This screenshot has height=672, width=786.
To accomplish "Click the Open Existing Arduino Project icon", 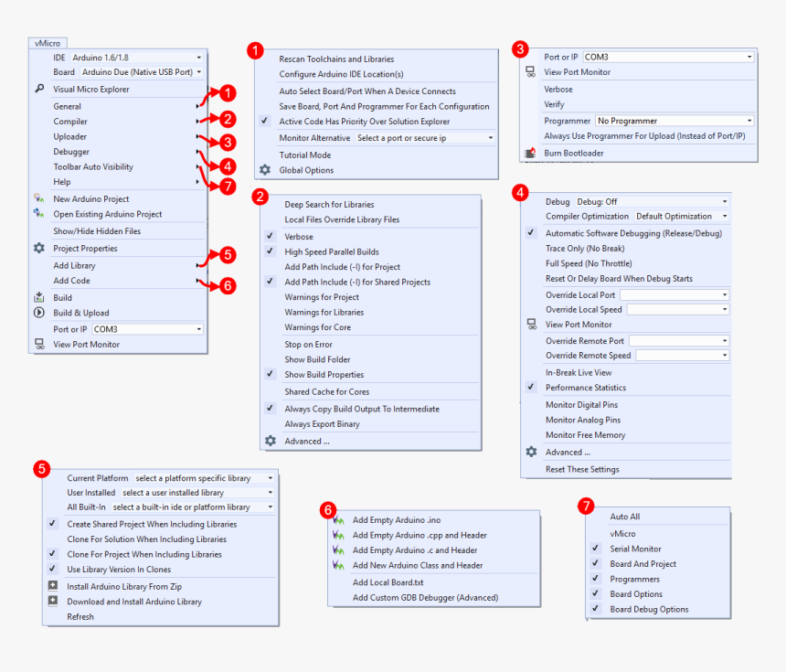I will click(x=39, y=214).
